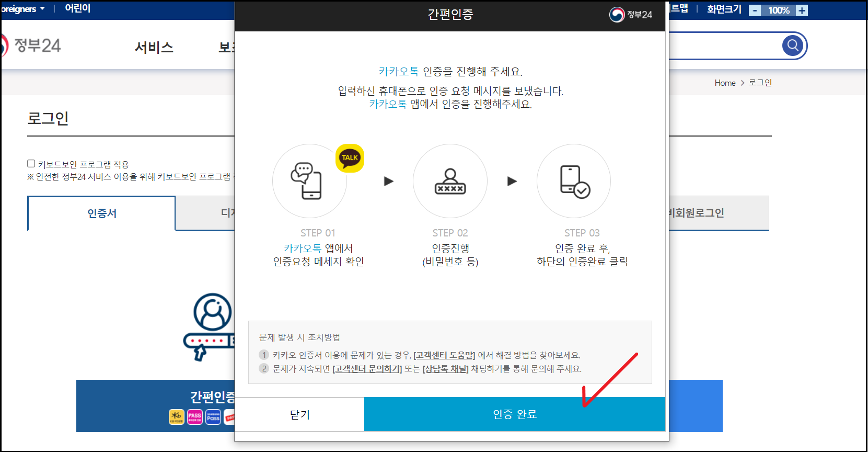
Task: Enable 키보드보안 프로그램 적용 checkbox
Action: pyautogui.click(x=31, y=164)
